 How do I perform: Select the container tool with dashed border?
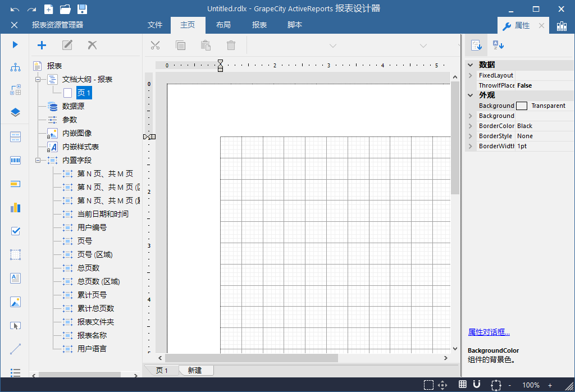(15, 254)
